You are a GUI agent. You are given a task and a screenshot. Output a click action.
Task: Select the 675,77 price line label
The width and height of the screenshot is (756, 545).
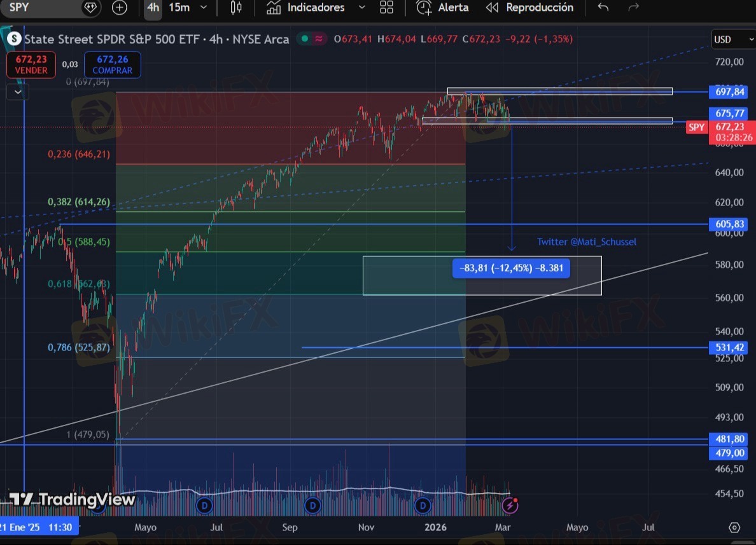[x=729, y=113]
